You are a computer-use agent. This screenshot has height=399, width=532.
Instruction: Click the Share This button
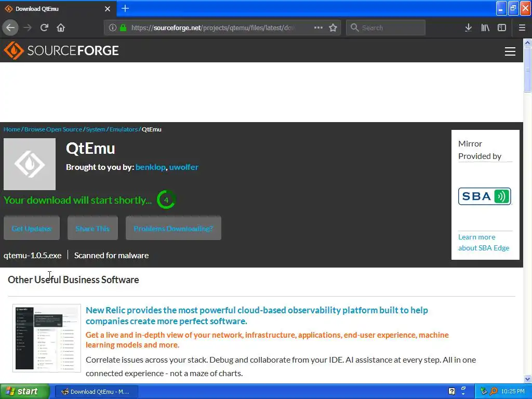(92, 228)
